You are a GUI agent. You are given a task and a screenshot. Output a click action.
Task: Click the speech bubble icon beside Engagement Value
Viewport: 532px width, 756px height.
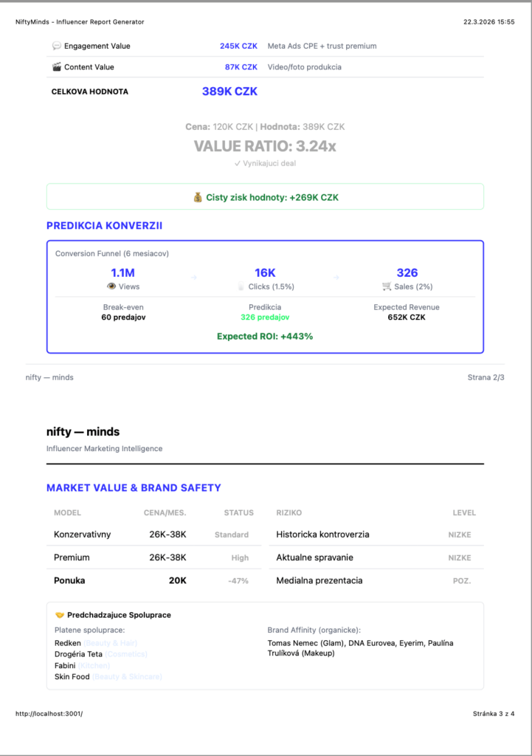[x=56, y=46]
